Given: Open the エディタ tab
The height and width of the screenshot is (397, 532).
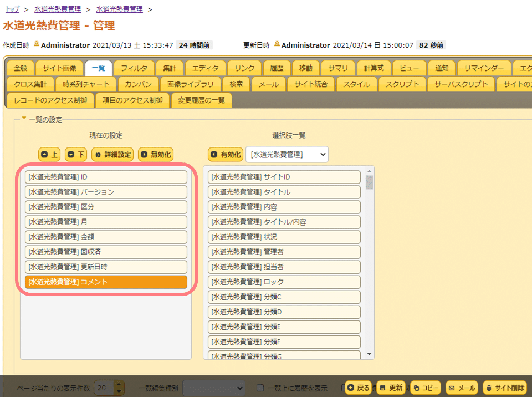Looking at the screenshot, I should pyautogui.click(x=205, y=68).
